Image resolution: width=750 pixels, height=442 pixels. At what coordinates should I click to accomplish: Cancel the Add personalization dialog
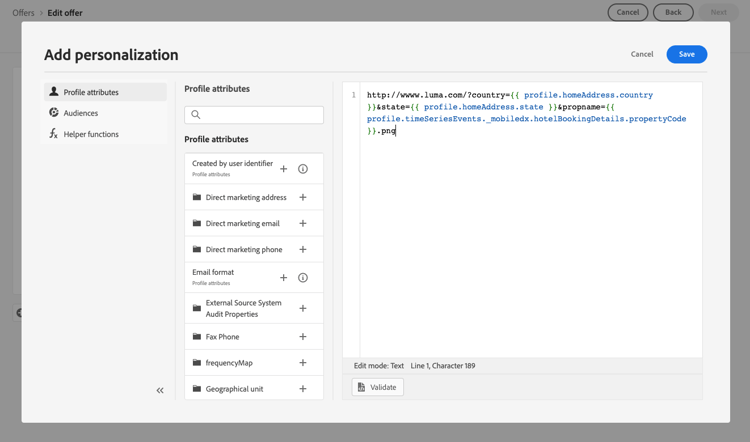coord(642,54)
